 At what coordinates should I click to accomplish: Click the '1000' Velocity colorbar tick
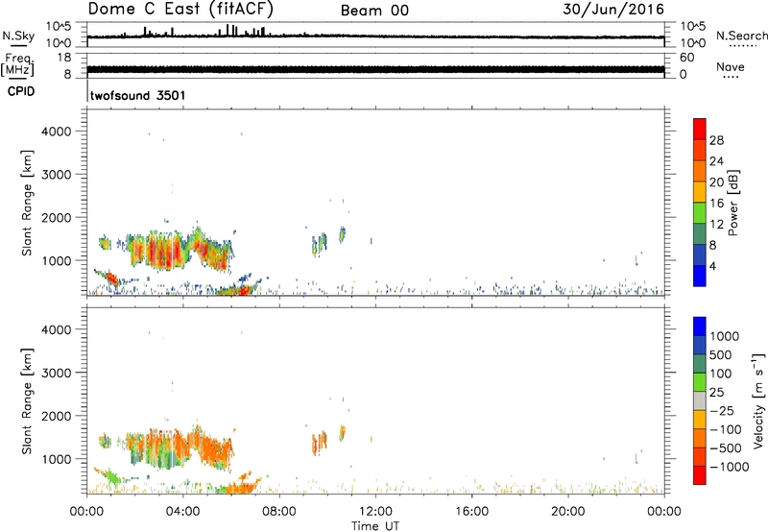(725, 336)
